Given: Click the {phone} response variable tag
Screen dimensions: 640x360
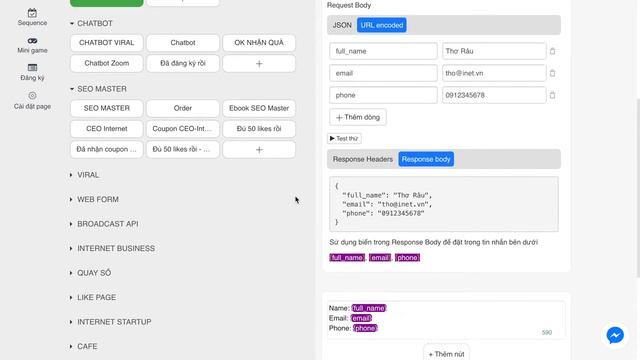Looking at the screenshot, I should (407, 258).
